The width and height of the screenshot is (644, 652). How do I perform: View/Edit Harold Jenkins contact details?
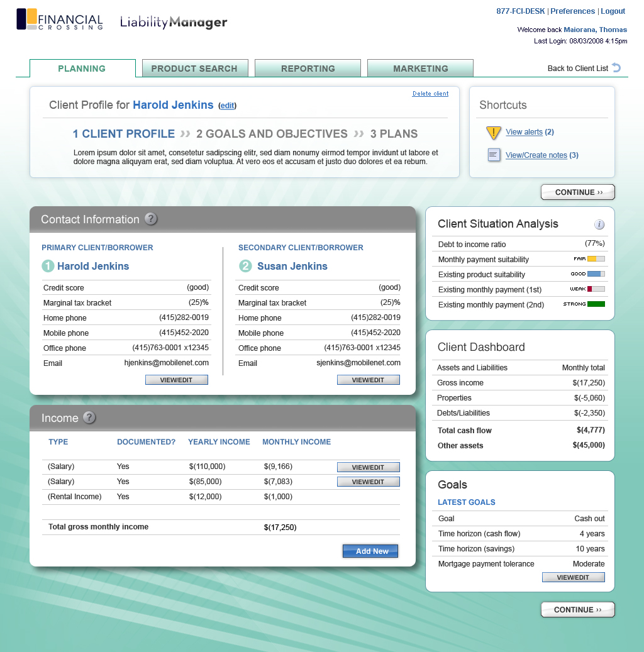click(x=176, y=380)
